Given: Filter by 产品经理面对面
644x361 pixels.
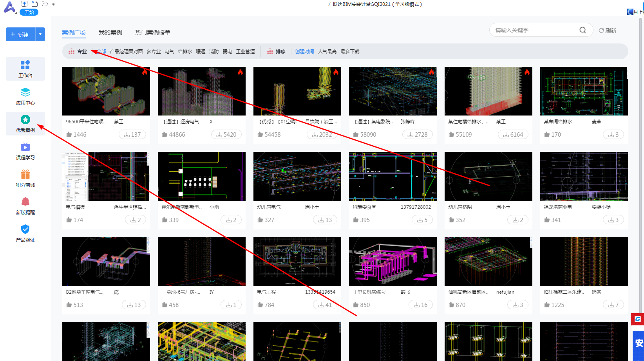Looking at the screenshot, I should [126, 52].
